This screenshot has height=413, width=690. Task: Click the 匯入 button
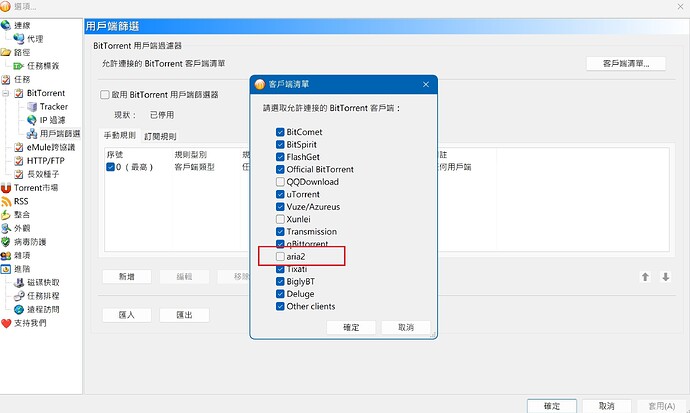coord(126,315)
